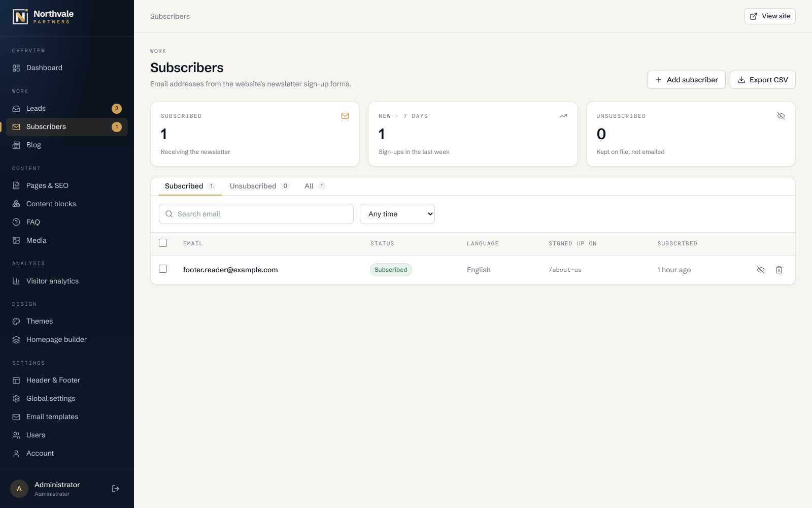Viewport: 812px width, 508px height.
Task: Navigate to Pages & SEO
Action: (x=67, y=186)
